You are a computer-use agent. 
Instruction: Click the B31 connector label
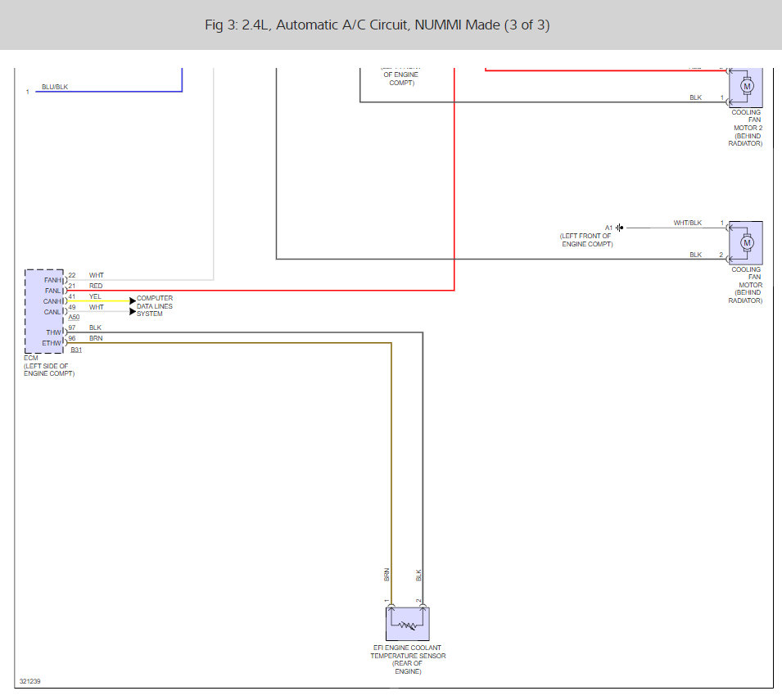(x=76, y=350)
